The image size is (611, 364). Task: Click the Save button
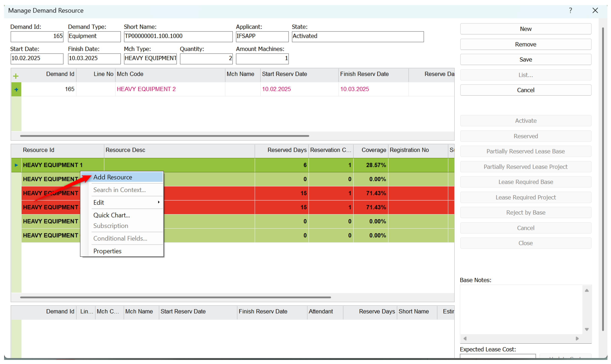525,60
